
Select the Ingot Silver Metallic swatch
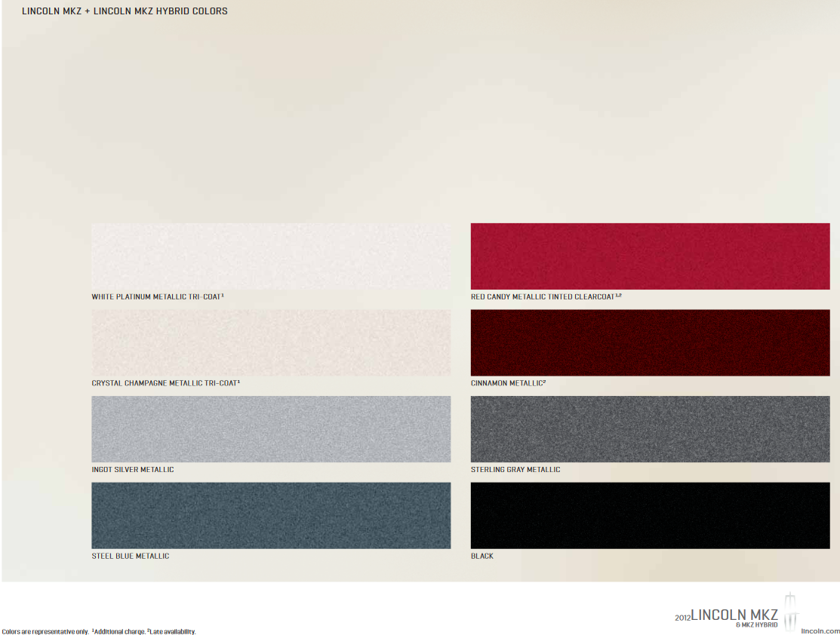(271, 429)
